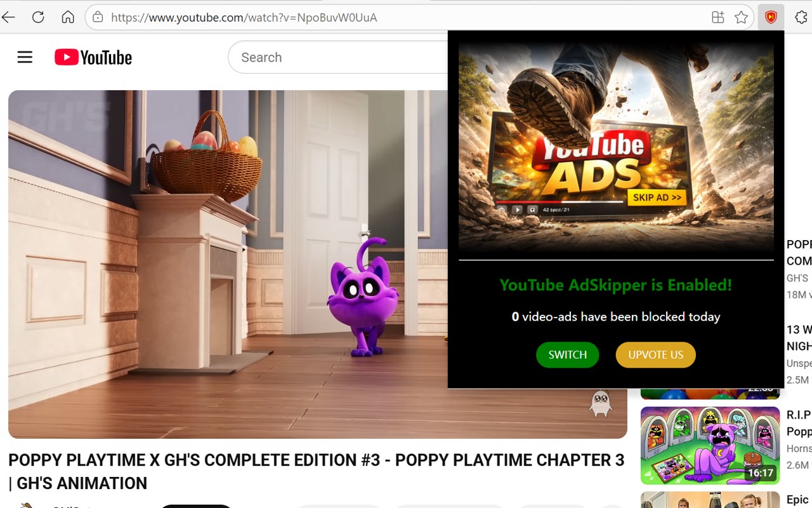The height and width of the screenshot is (508, 812).
Task: Open the recommended video titled 'R.I.P'
Action: 799,423
